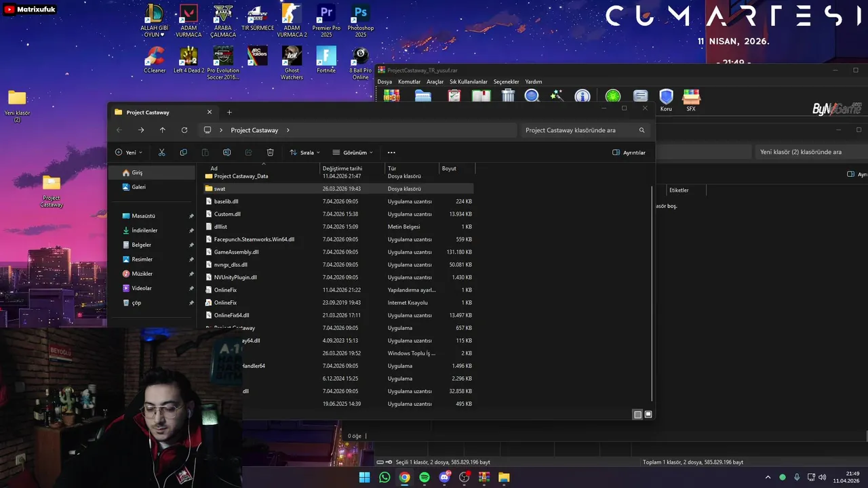
Task: Select the swat folder row
Action: [338, 188]
